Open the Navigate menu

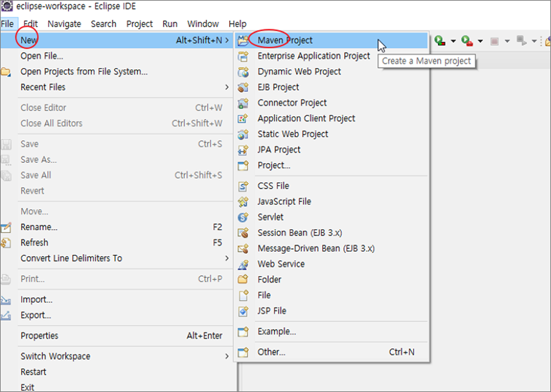point(64,24)
